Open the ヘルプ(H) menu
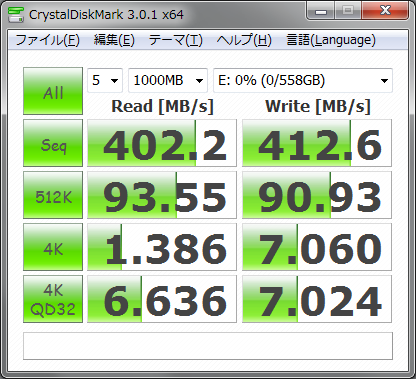Image resolution: width=416 pixels, height=379 pixels. point(244,40)
